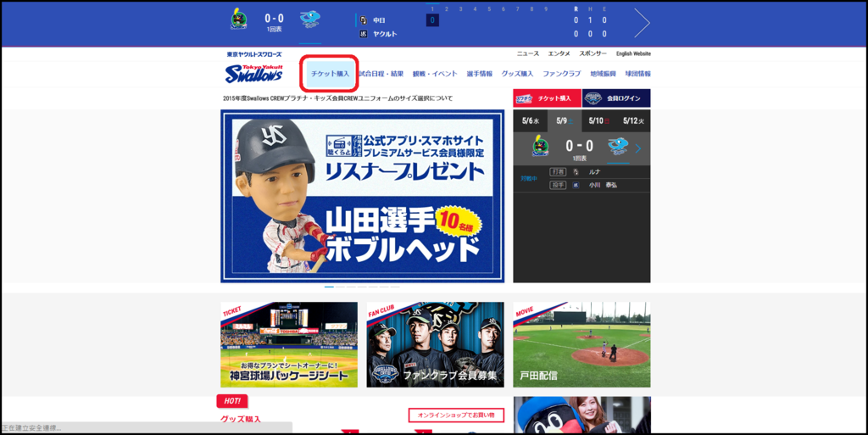
Task: Click the 0 - 0 score in the dark game panel
Action: (579, 146)
